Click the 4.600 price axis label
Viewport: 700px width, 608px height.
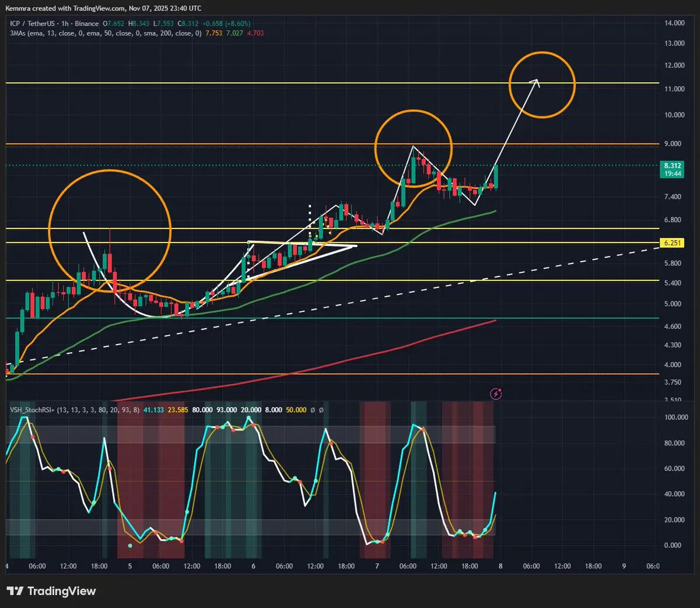pyautogui.click(x=673, y=326)
